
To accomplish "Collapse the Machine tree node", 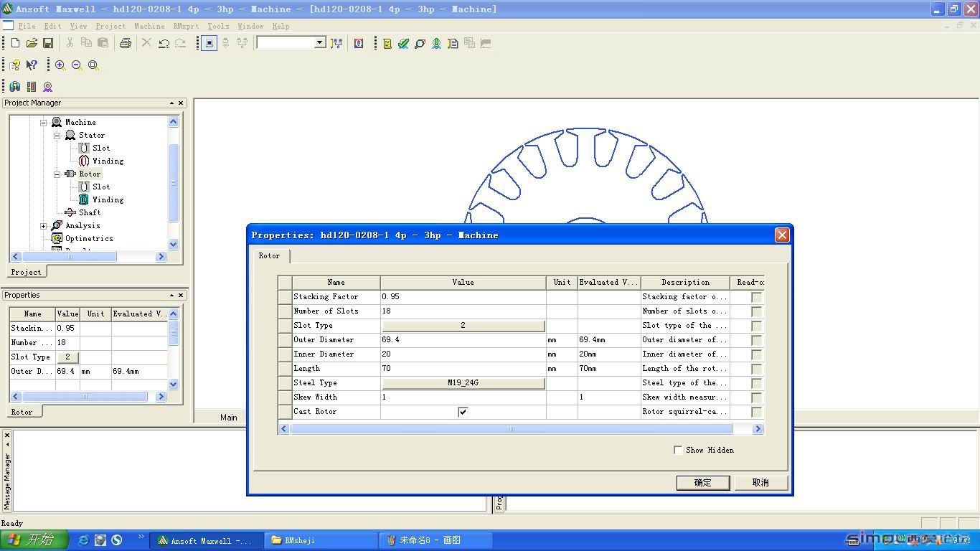I will click(x=43, y=122).
